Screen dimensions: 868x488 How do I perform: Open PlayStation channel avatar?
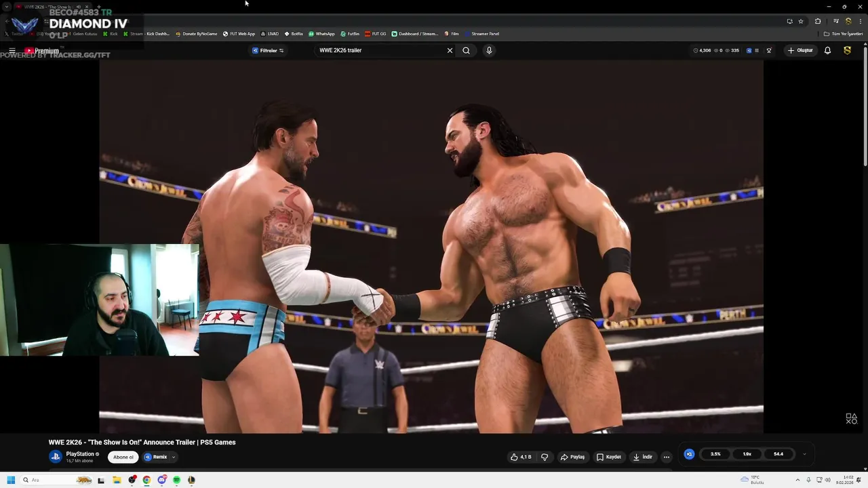click(x=56, y=457)
